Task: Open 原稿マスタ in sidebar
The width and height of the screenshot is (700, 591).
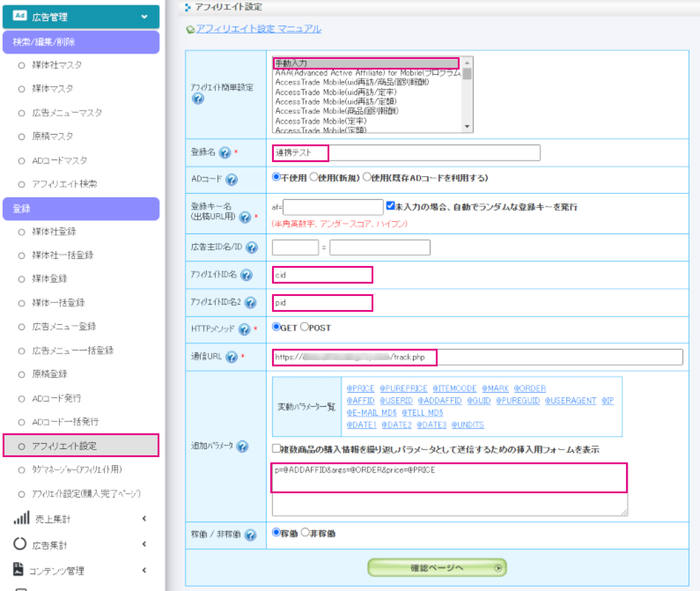Action: tap(52, 136)
